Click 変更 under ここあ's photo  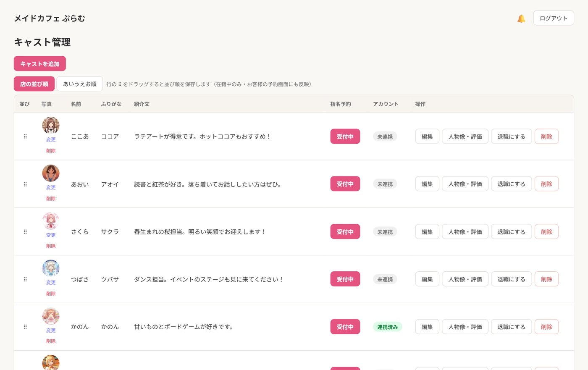(51, 140)
